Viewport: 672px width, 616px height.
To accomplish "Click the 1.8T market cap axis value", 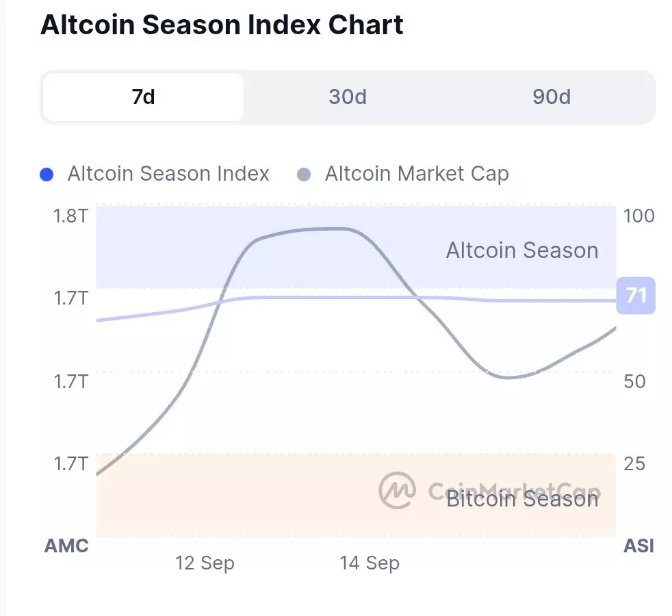I will (70, 216).
